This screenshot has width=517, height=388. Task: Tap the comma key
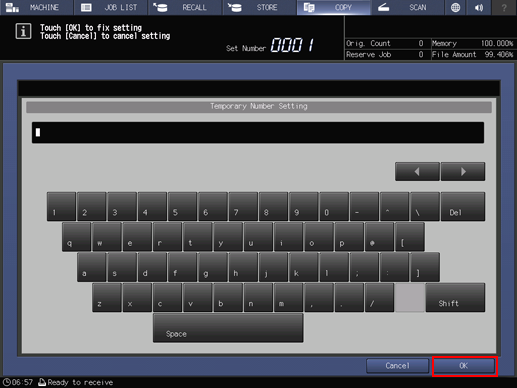[x=319, y=297]
